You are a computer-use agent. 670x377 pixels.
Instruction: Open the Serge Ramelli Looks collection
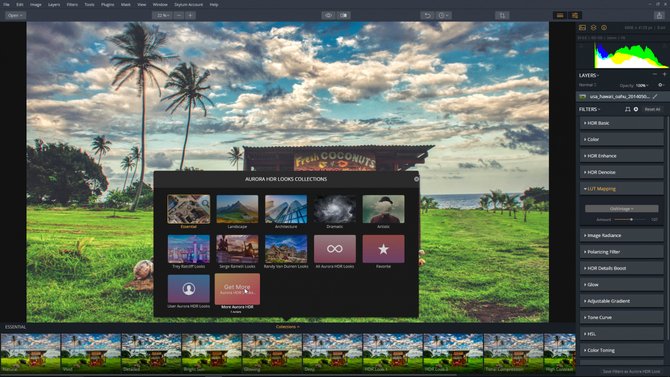[x=237, y=249]
